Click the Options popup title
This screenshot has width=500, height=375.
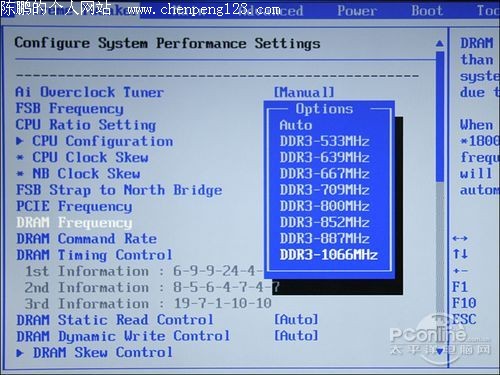click(x=324, y=109)
